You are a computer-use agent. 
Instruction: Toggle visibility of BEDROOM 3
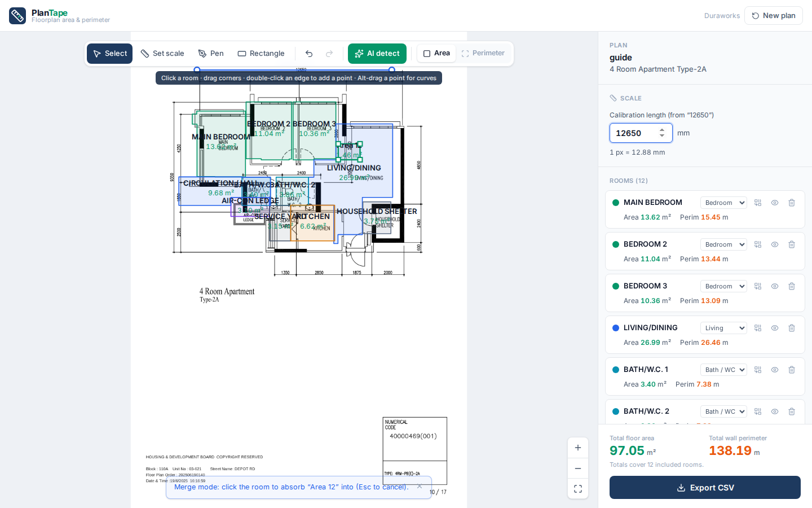point(775,286)
